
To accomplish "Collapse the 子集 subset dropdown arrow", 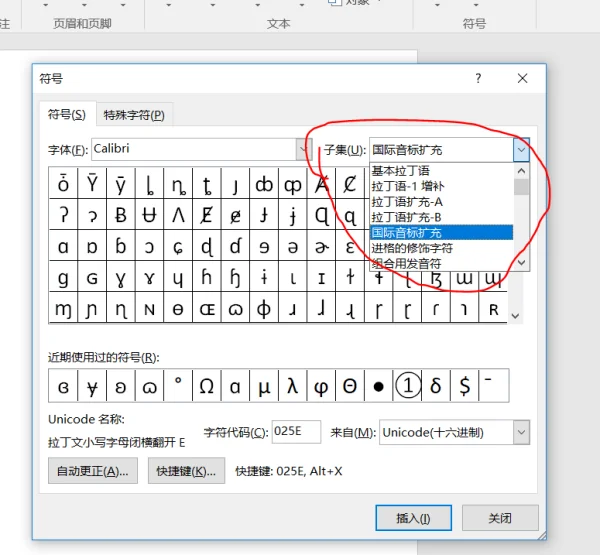I will tap(521, 150).
